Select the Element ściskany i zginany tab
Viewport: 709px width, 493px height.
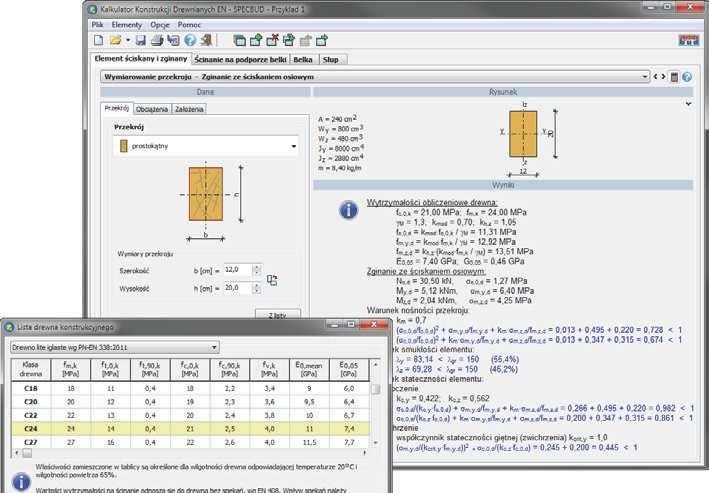click(x=141, y=58)
